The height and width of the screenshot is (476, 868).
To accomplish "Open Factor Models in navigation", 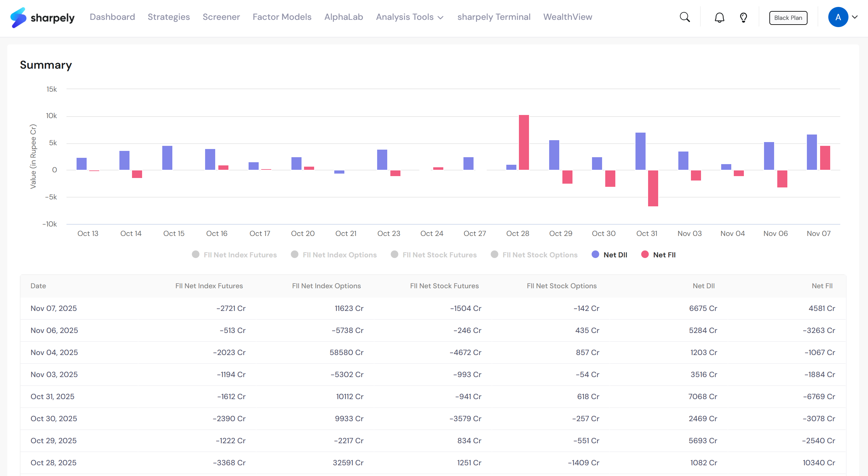I will click(x=282, y=17).
